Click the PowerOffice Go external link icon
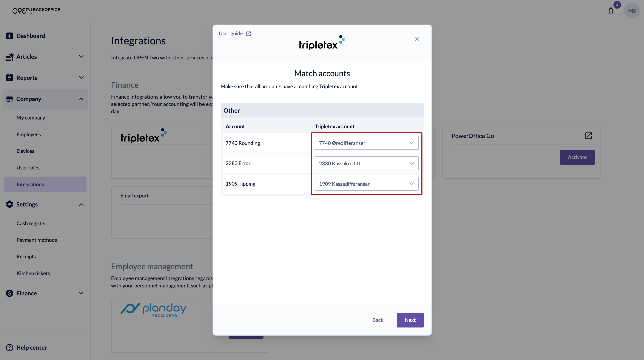The image size is (644, 360). (x=588, y=136)
